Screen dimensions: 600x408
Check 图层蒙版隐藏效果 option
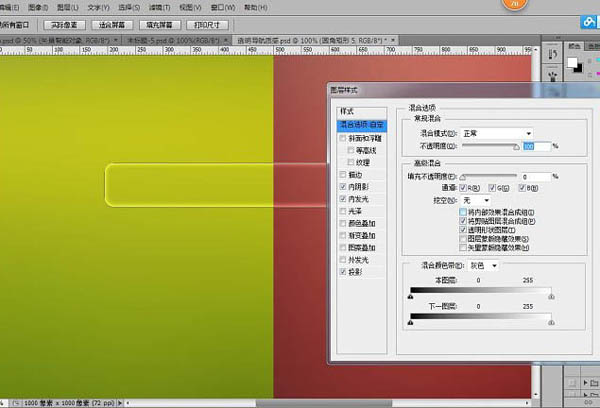[x=463, y=239]
